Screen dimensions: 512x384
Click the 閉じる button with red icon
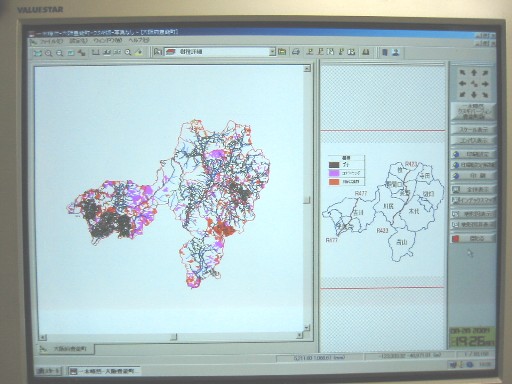pyautogui.click(x=473, y=238)
